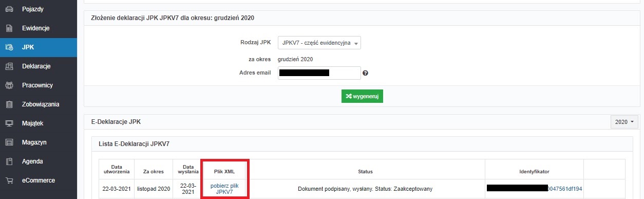Navigate to Majątek
Image resolution: width=644 pixels, height=199 pixels.
[39, 123]
